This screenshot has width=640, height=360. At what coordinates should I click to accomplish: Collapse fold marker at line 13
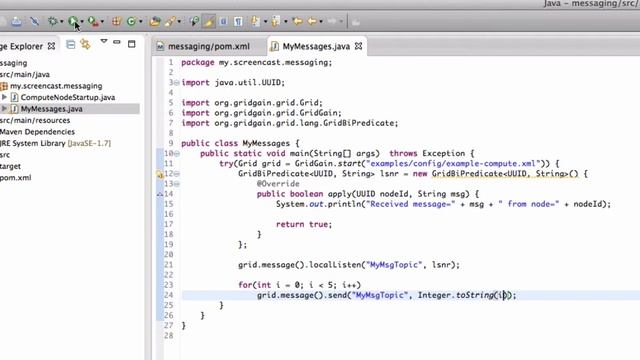177,184
